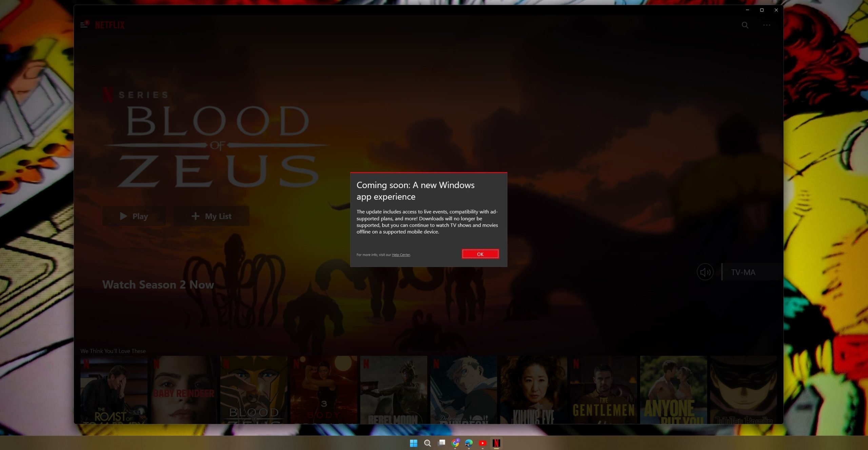
Task: Open the Netflix search icon
Action: click(x=745, y=25)
